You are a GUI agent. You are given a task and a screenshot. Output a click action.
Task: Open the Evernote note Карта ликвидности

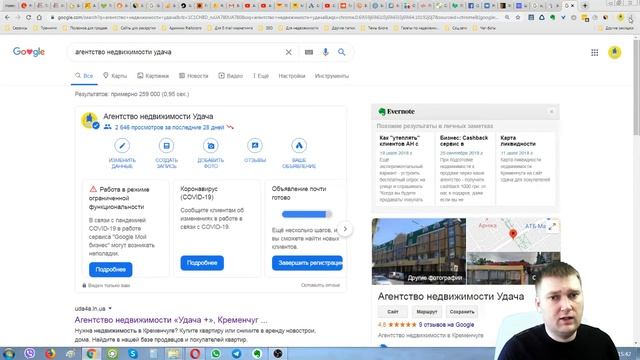point(526,168)
